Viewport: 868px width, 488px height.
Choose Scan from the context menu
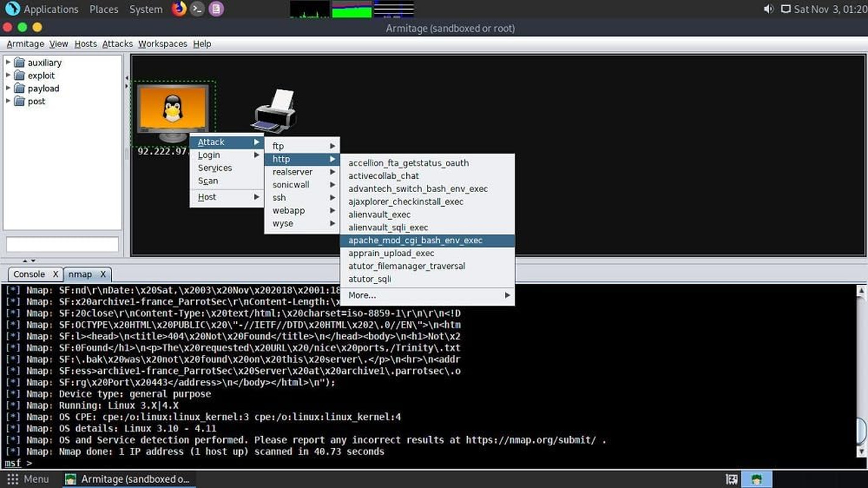click(x=207, y=181)
